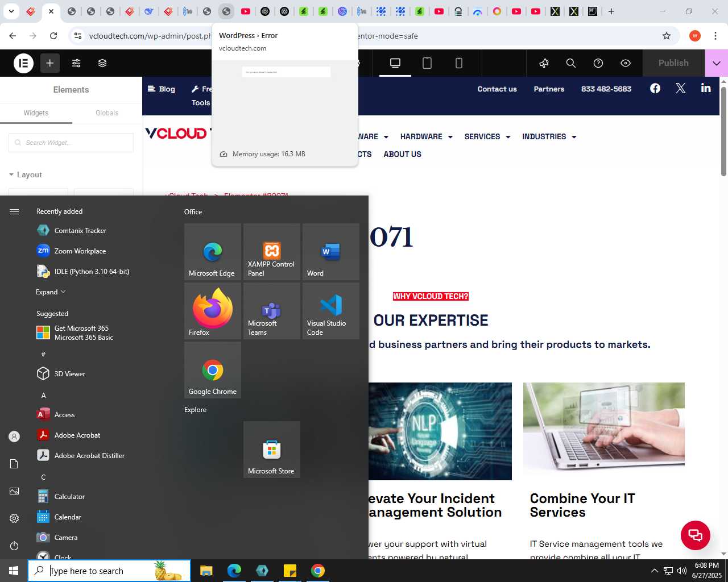Collapse the Layout section

click(26, 174)
